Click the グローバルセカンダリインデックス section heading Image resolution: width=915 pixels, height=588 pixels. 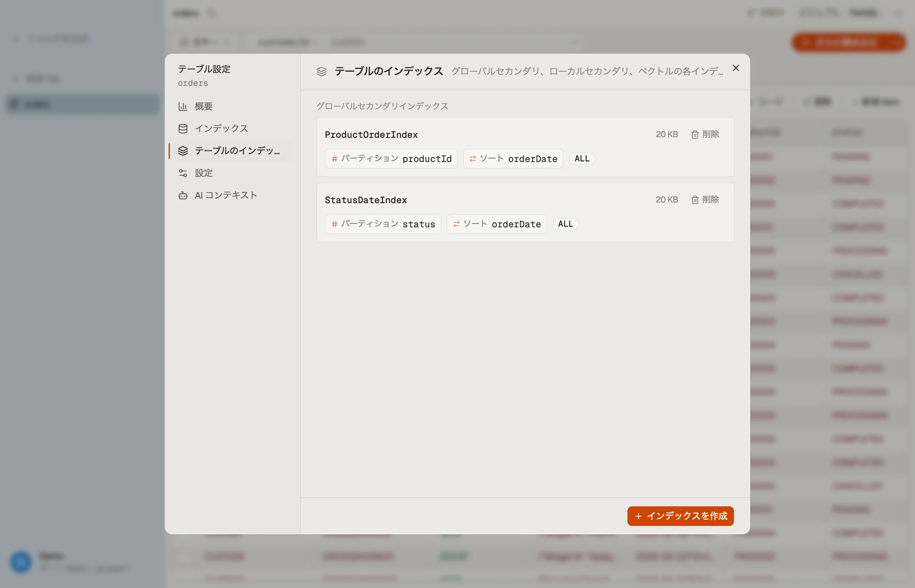coord(382,106)
